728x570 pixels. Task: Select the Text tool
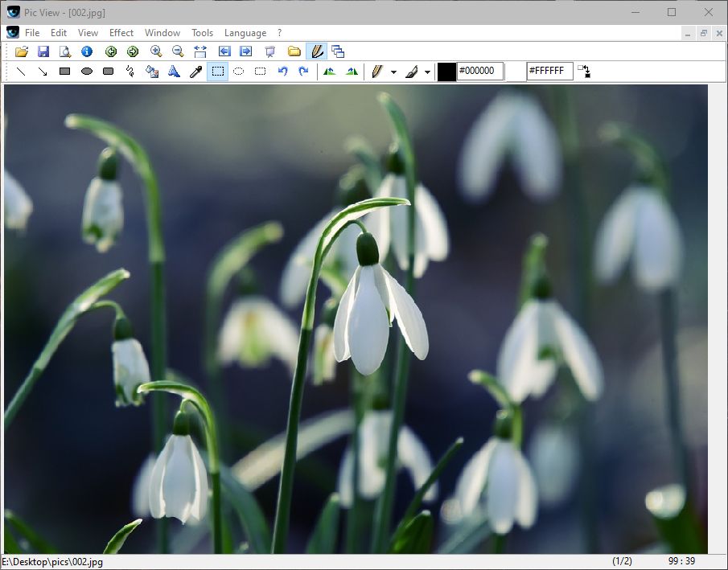tap(174, 71)
